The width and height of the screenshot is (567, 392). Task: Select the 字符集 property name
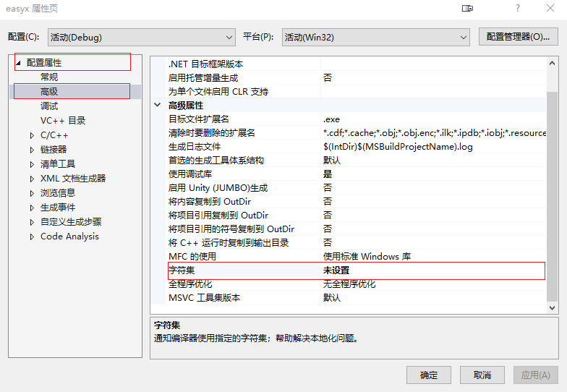(182, 270)
